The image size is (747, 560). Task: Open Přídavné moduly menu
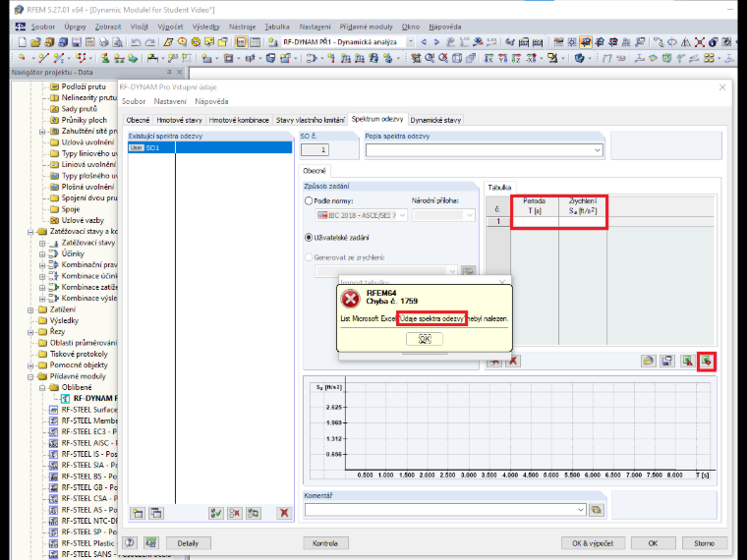[x=366, y=27]
